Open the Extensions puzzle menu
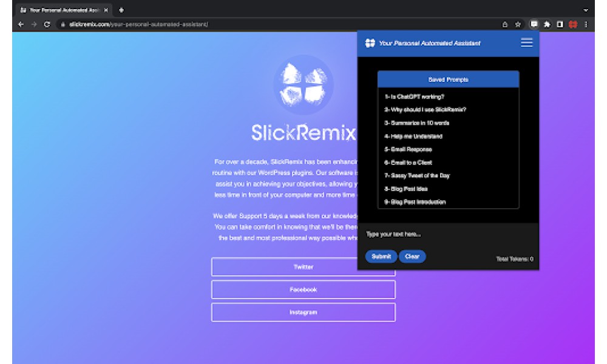This screenshot has width=607, height=364. pyautogui.click(x=547, y=24)
